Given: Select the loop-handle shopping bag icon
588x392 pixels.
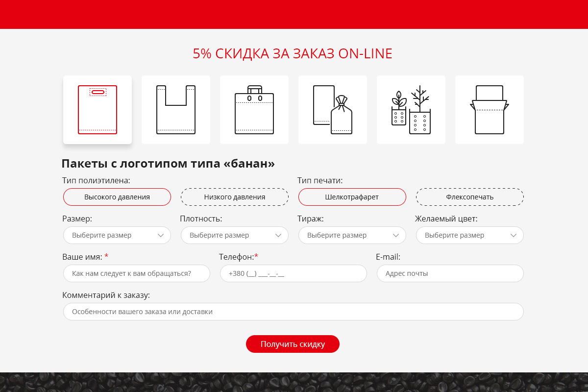Looking at the screenshot, I should coord(254,110).
